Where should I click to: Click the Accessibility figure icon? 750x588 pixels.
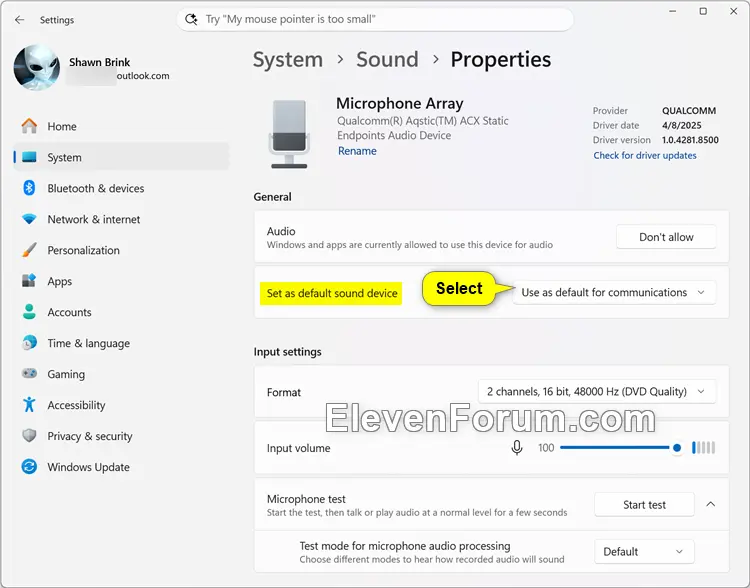(29, 405)
